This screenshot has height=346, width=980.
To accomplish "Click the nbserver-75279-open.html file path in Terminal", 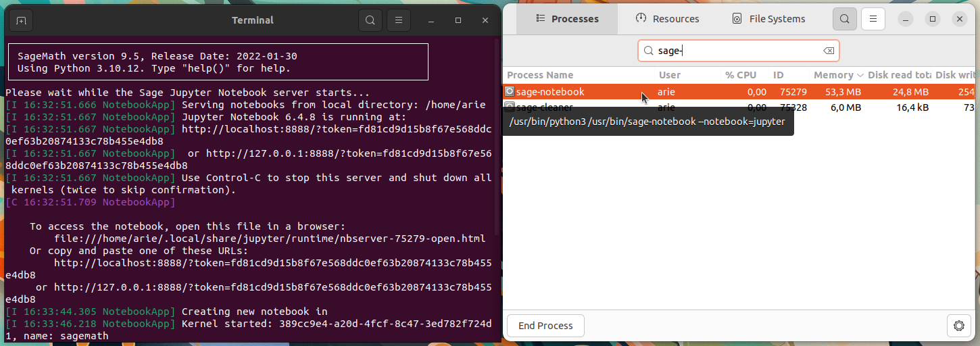I will (x=270, y=239).
